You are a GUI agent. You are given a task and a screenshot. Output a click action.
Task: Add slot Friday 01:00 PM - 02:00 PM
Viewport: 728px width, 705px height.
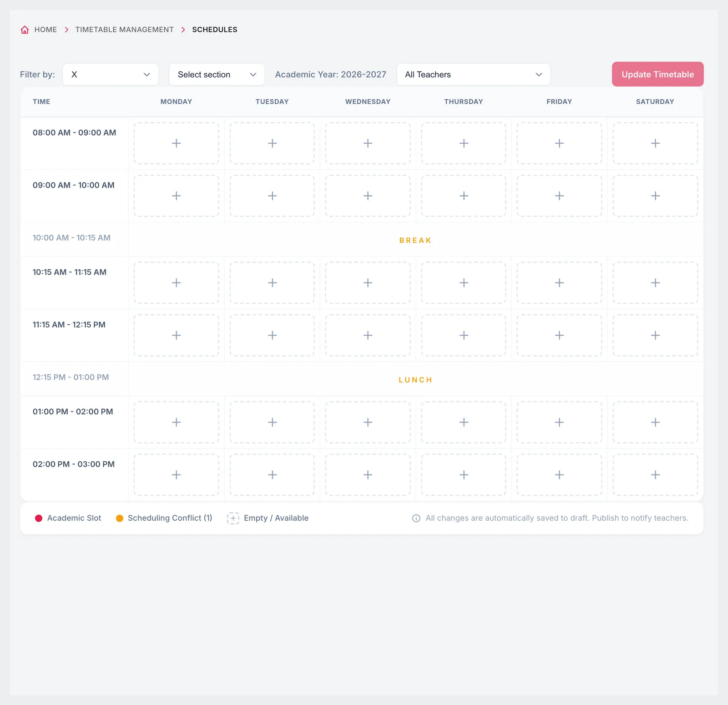[560, 422]
